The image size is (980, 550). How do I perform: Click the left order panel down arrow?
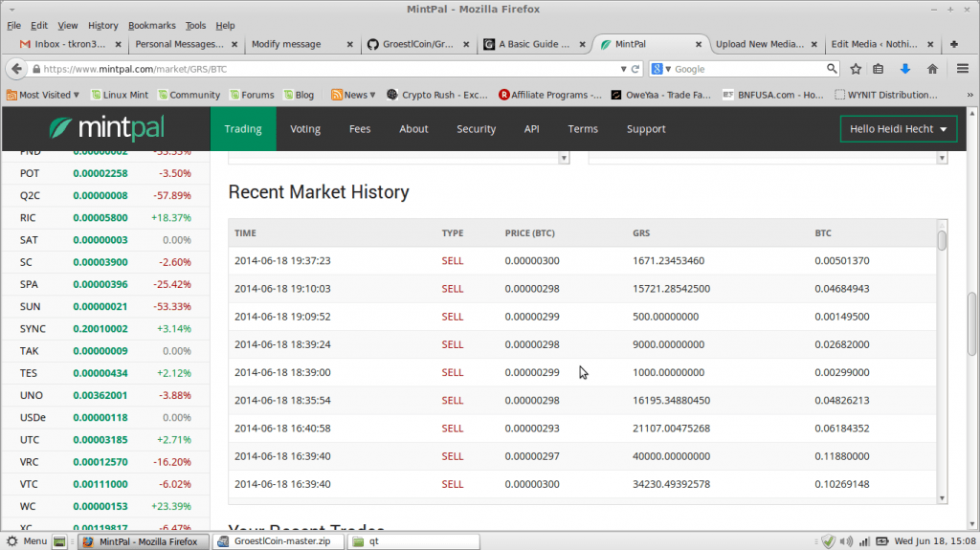(x=564, y=158)
